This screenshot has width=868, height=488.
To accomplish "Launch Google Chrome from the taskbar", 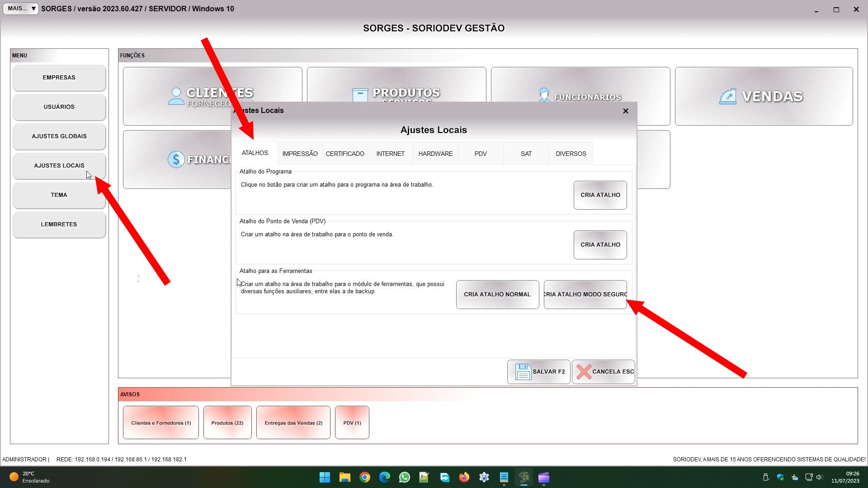I will coord(365,477).
